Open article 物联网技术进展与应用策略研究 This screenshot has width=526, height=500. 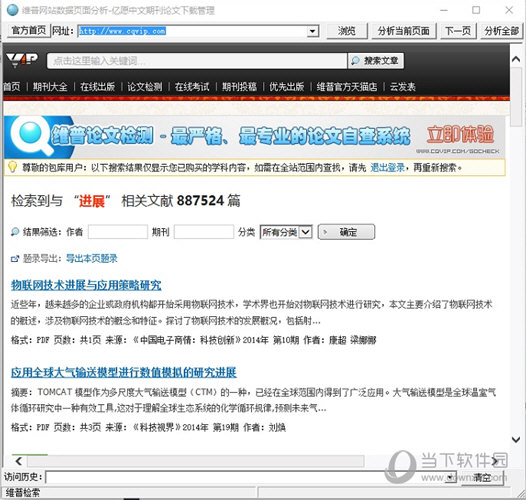pyautogui.click(x=86, y=285)
